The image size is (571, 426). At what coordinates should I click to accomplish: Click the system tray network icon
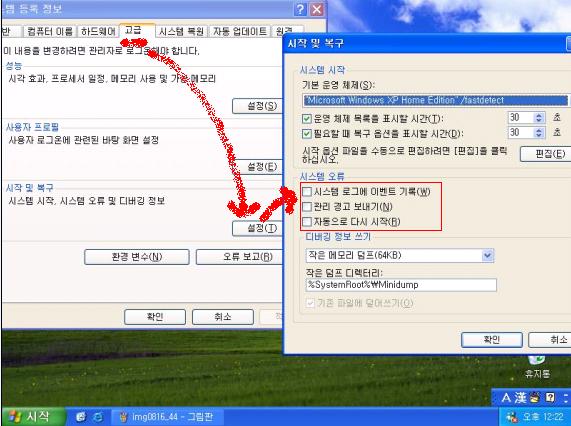point(512,417)
